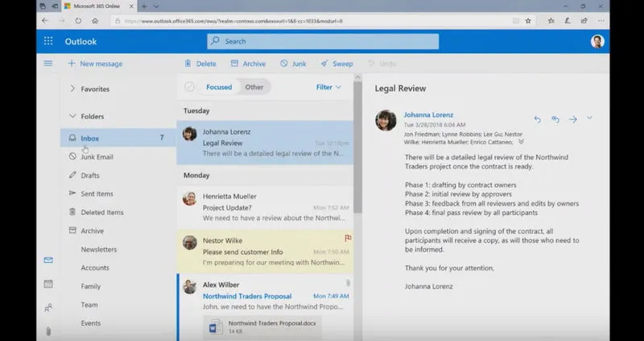This screenshot has height=341, width=644.
Task: Select the Focused inbox tab
Action: click(x=219, y=87)
